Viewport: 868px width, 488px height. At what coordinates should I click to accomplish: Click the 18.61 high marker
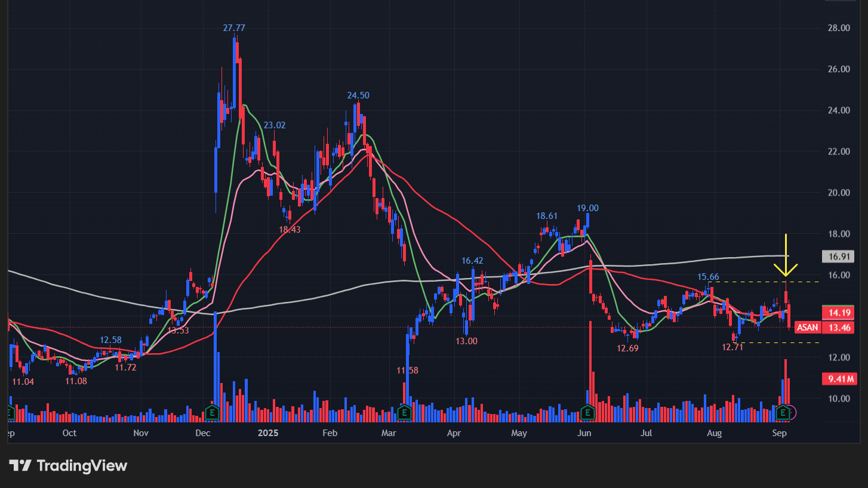coord(547,216)
